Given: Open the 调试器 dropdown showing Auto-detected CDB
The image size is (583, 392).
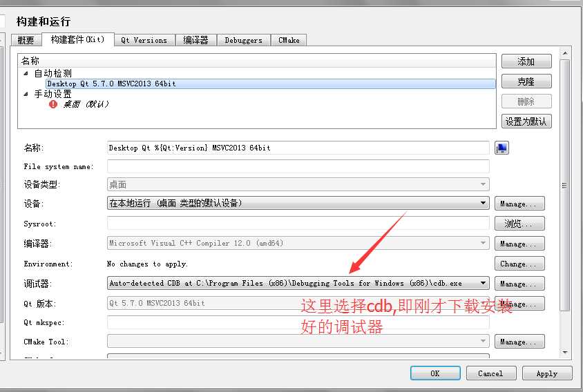Looking at the screenshot, I should (x=298, y=283).
